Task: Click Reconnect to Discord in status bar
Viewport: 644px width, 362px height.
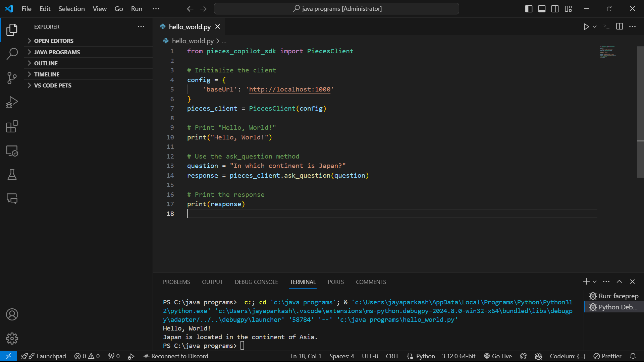Action: (x=176, y=356)
